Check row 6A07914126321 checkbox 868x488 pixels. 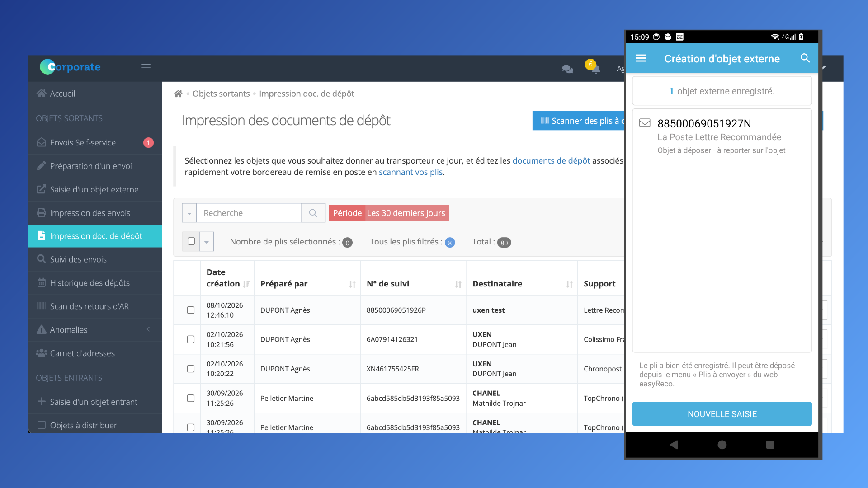coord(191,339)
